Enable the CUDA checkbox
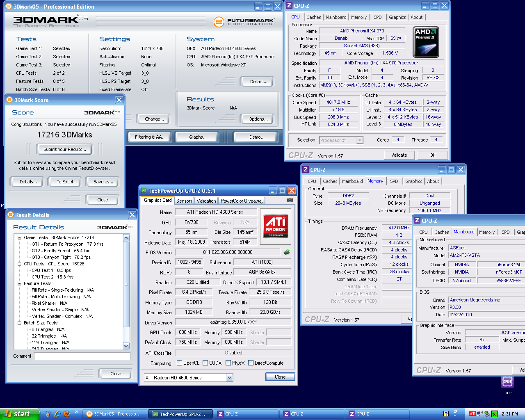The height and width of the screenshot is (420, 525). [205, 363]
